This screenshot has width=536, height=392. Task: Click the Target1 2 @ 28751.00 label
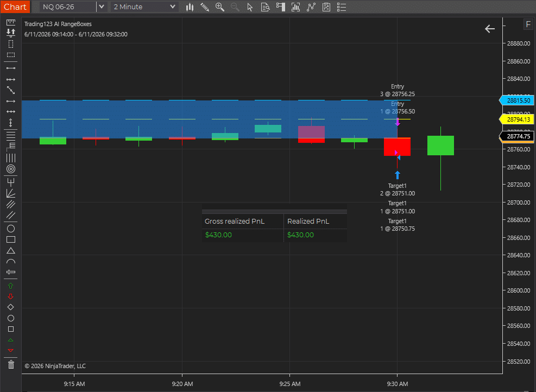[398, 189]
